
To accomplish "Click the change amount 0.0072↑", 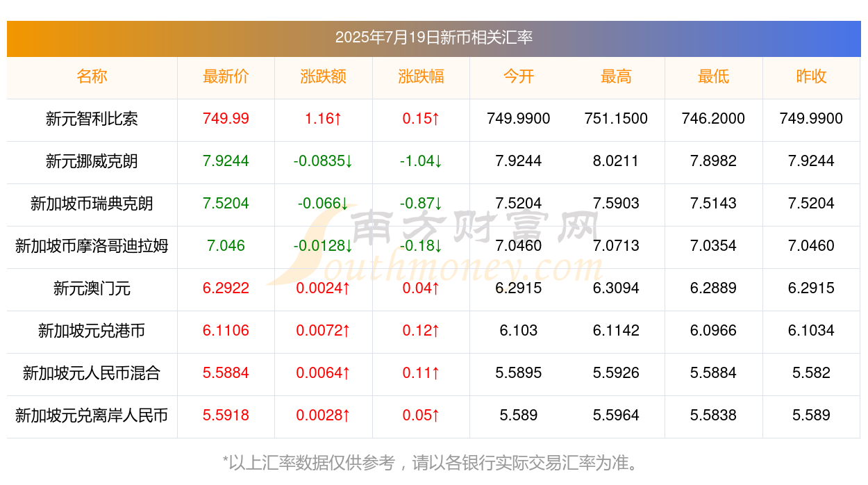I will [324, 331].
